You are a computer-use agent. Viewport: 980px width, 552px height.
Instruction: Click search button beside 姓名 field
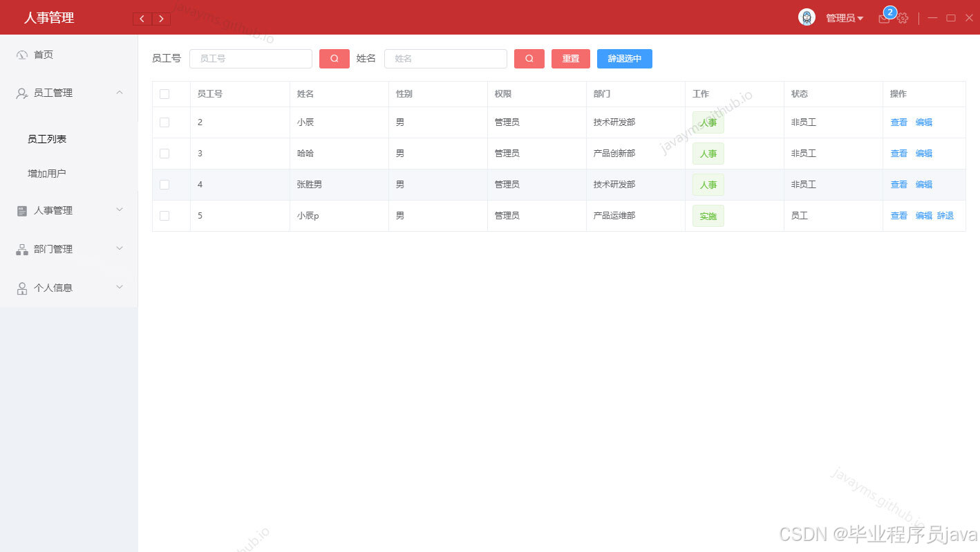point(529,59)
